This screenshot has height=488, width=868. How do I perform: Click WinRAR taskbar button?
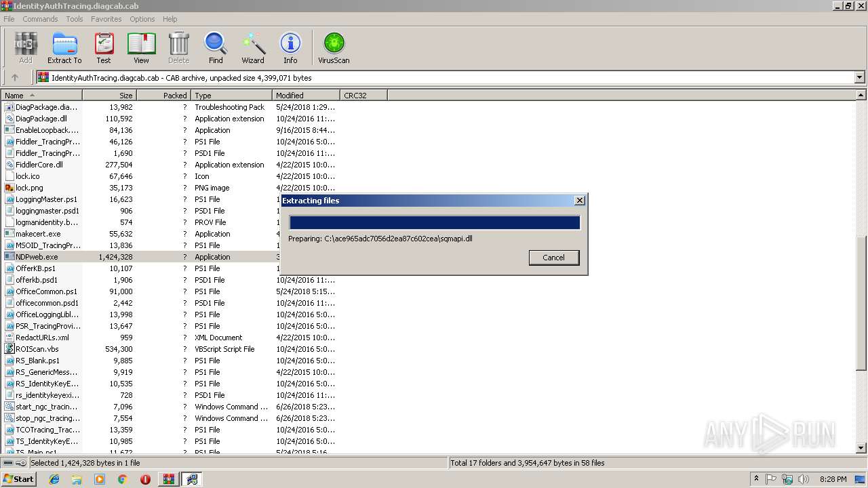pos(168,479)
